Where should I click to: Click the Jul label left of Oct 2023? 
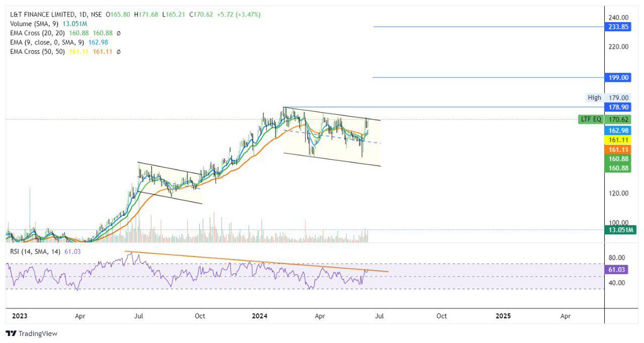coord(138,316)
